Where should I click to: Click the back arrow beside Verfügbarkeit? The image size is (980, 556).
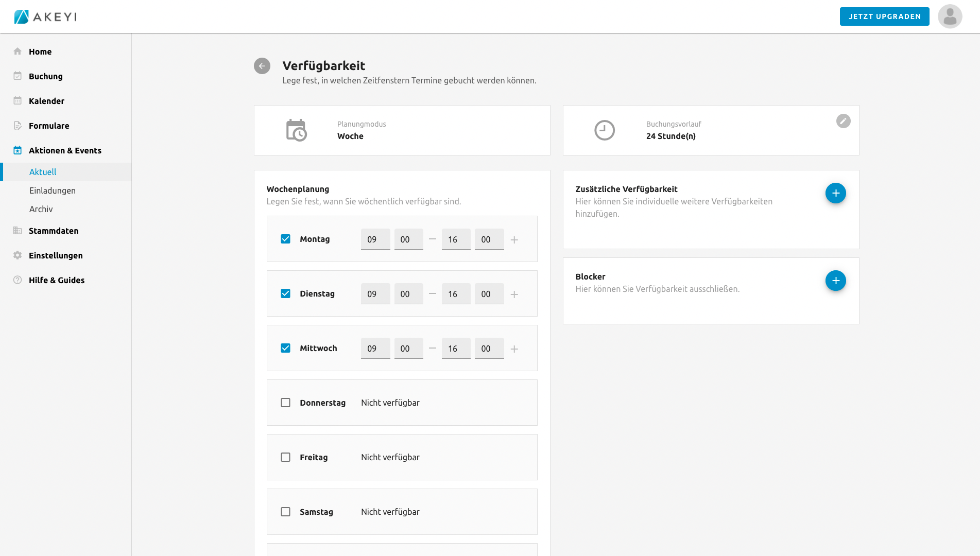262,66
